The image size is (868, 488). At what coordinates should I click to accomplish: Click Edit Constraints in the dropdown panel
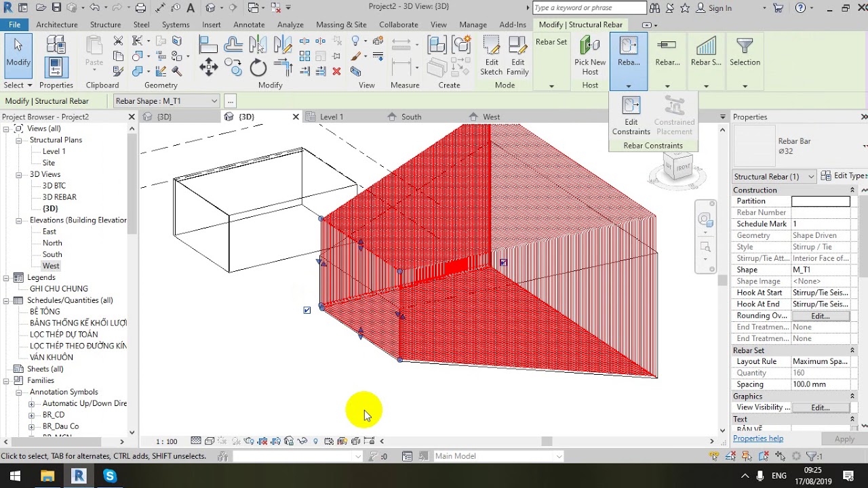(x=631, y=117)
